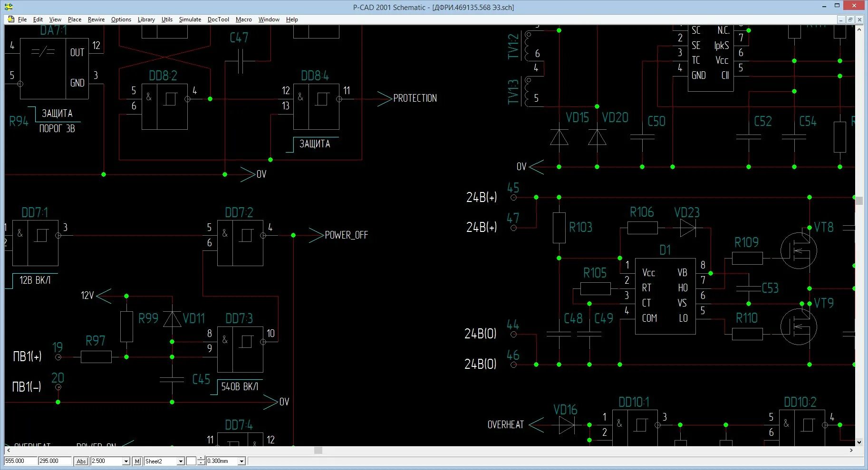The width and height of the screenshot is (868, 470).
Task: Click the horizontal scrollbar thumb
Action: (x=318, y=450)
